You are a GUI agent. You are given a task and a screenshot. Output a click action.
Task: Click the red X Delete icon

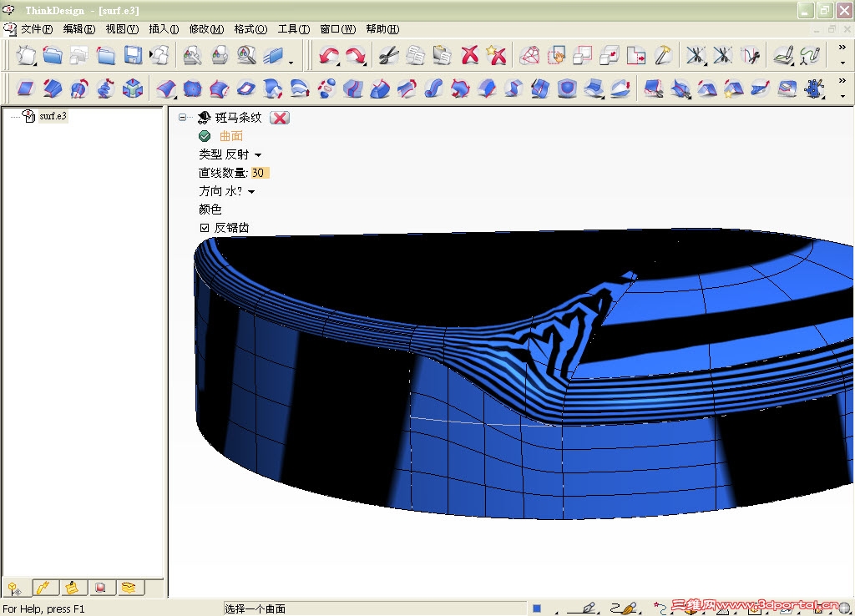click(x=470, y=56)
